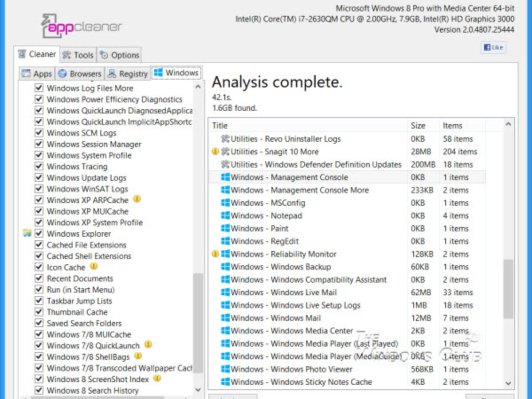
Task: Select Windows Media Player (Last Played) row
Action: pyautogui.click(x=347, y=344)
